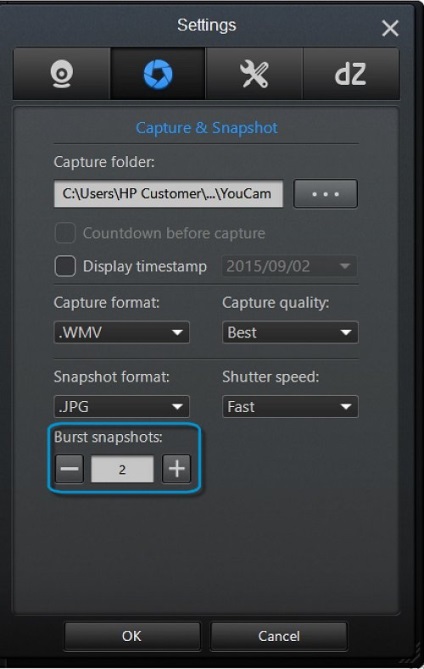Discard changes with Cancel button
Image resolution: width=424 pixels, height=669 pixels.
tap(279, 636)
